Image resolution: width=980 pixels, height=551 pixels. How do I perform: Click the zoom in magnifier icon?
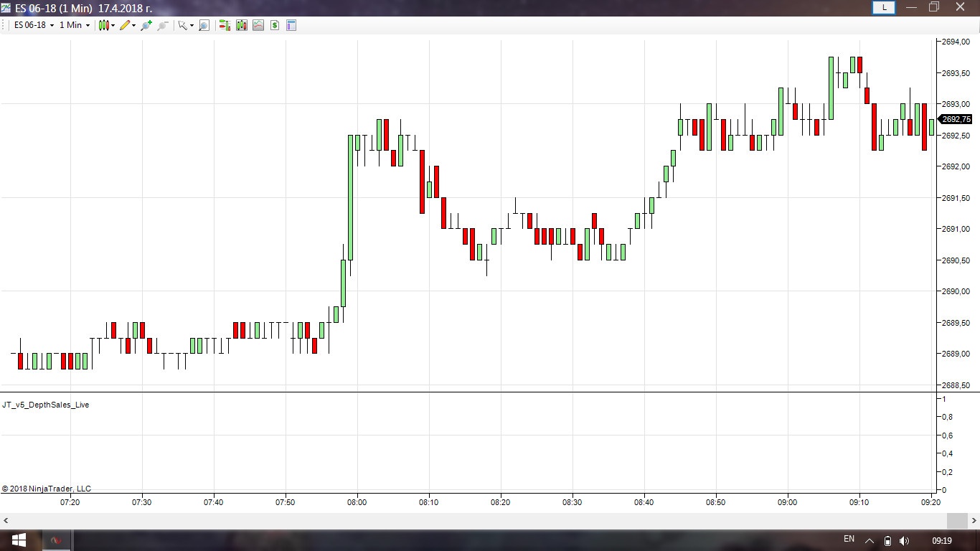[146, 25]
